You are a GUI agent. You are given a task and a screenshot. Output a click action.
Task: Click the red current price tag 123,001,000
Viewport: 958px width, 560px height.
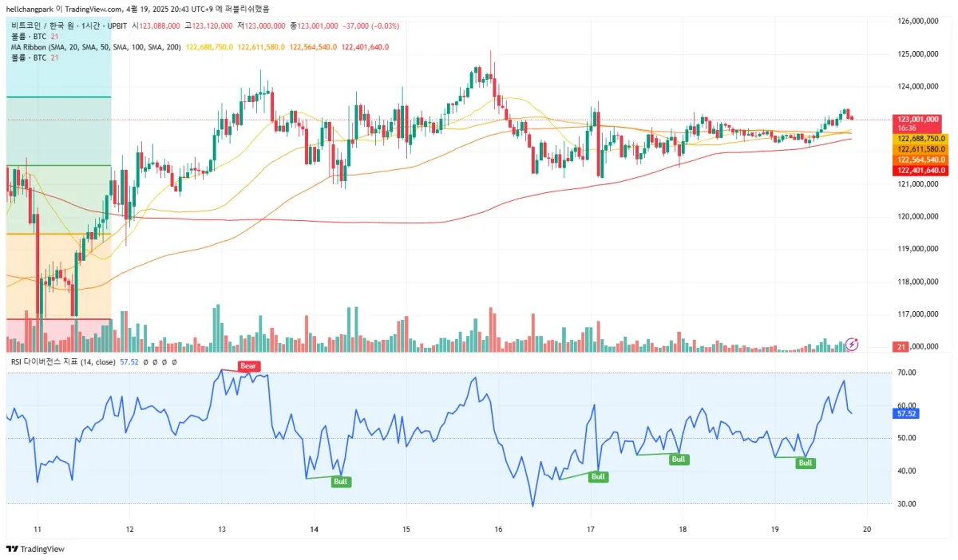[x=918, y=119]
